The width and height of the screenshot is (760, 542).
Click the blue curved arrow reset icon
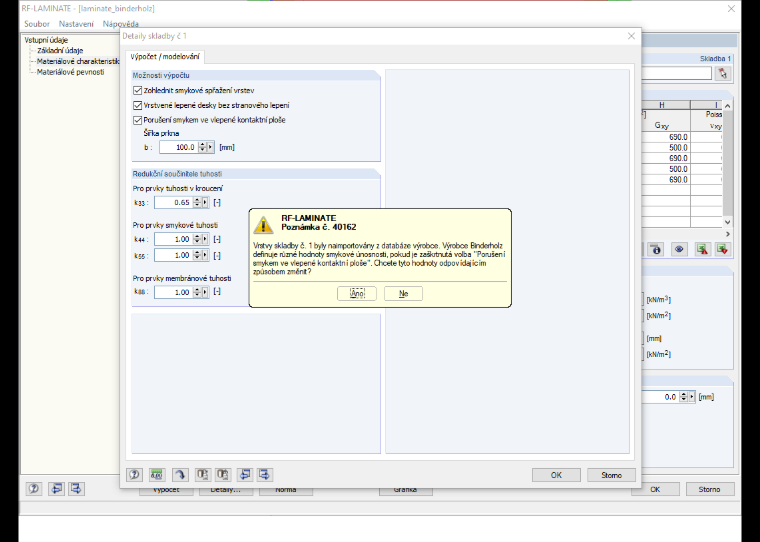click(180, 475)
